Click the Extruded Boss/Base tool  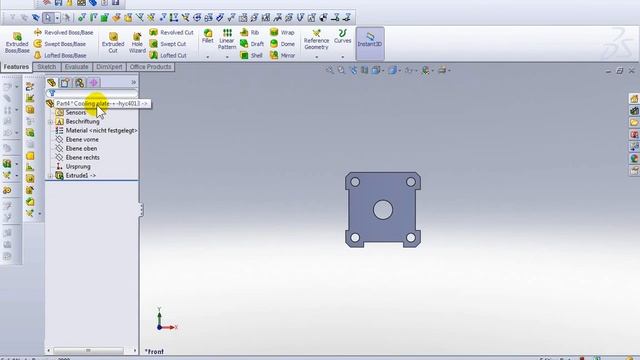click(17, 43)
